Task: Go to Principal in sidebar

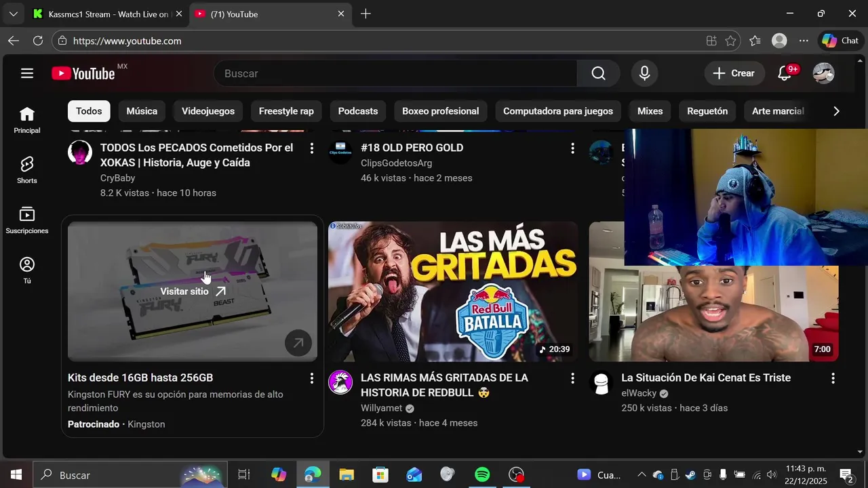Action: (27, 120)
